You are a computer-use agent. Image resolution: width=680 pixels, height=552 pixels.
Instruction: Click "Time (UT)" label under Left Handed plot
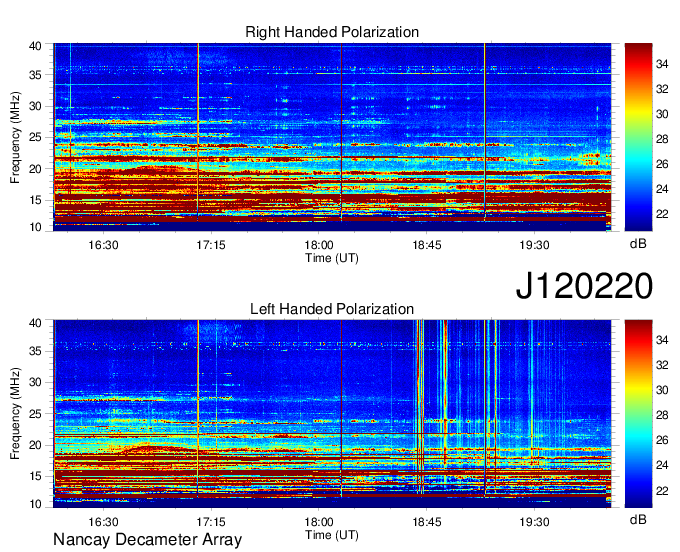[x=332, y=535]
